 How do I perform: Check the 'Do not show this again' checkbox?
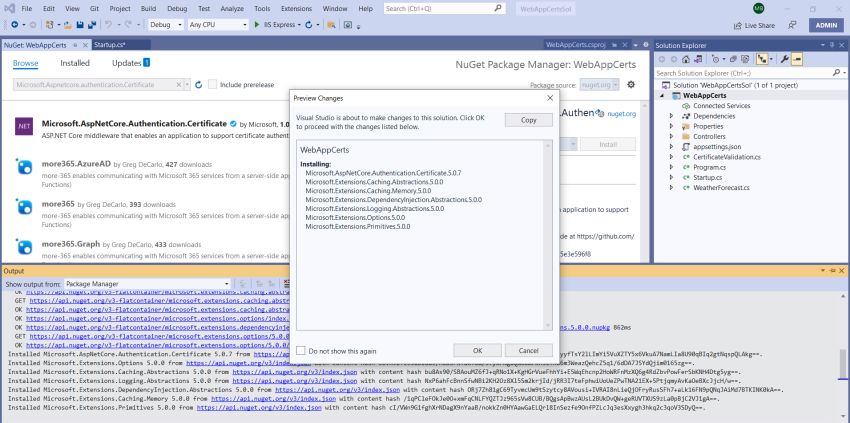(x=300, y=351)
